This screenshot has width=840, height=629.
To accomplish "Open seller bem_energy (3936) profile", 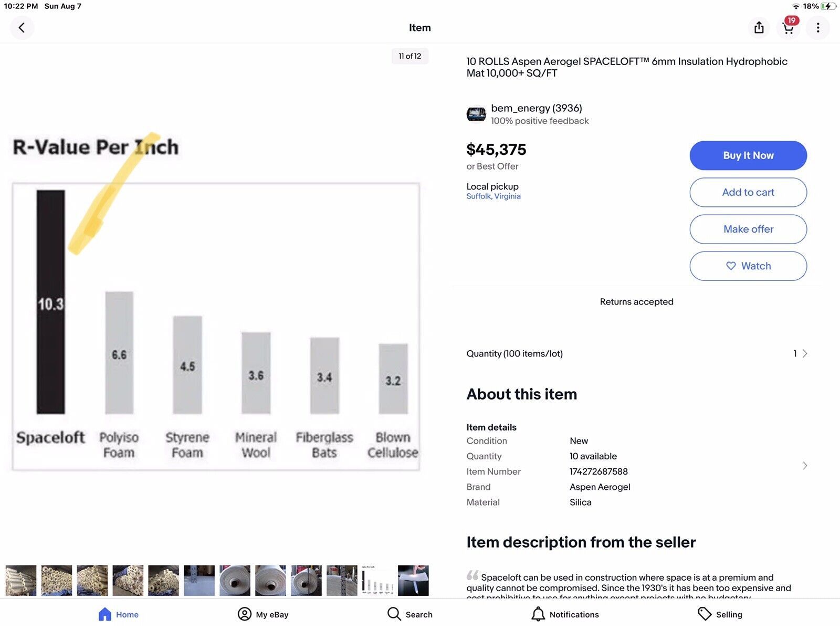I will (x=537, y=108).
